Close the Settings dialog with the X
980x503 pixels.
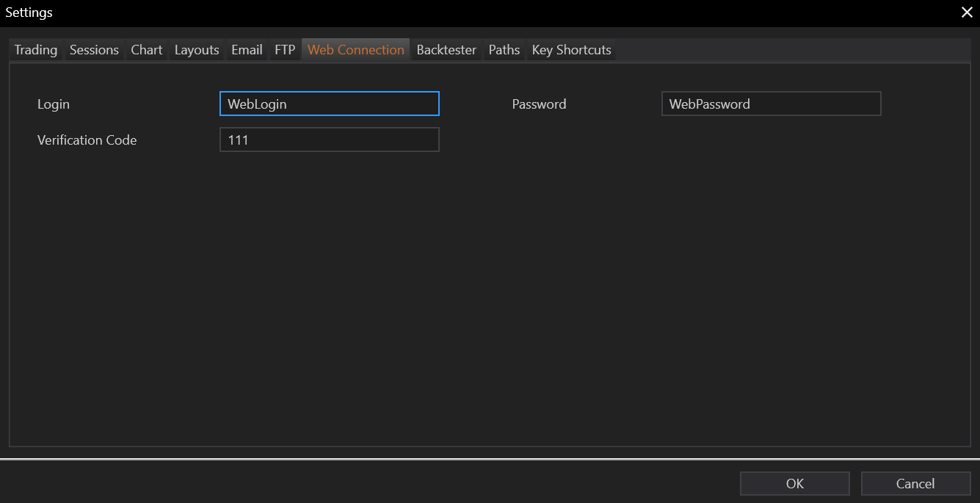tap(967, 12)
